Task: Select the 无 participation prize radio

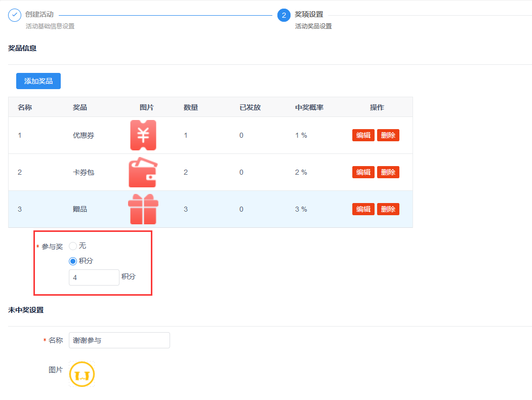Action: point(73,246)
